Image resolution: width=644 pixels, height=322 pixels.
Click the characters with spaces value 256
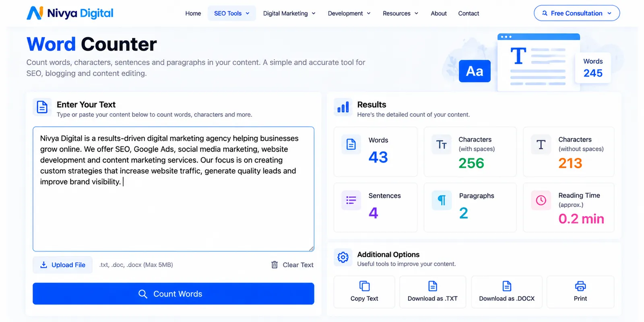coord(471,163)
